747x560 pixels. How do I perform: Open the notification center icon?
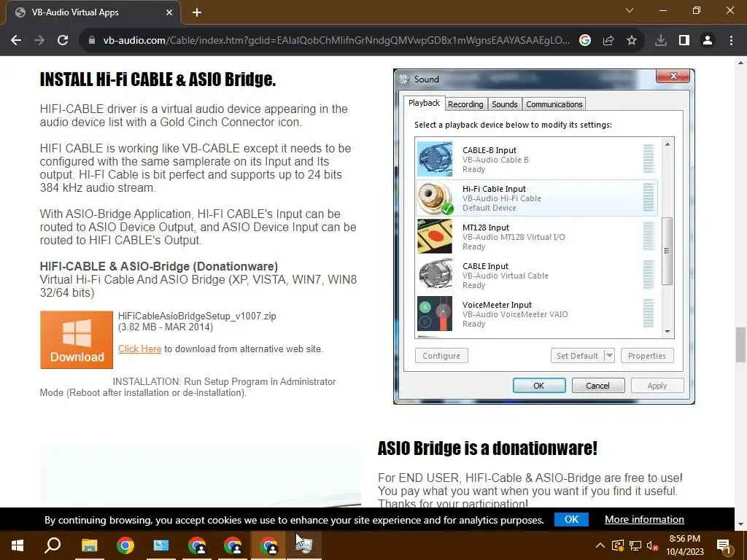tap(724, 545)
